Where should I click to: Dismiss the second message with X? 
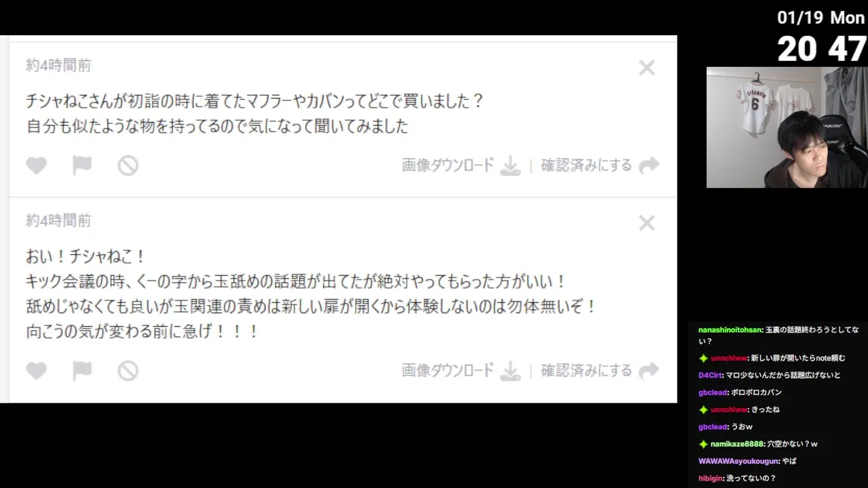click(647, 223)
